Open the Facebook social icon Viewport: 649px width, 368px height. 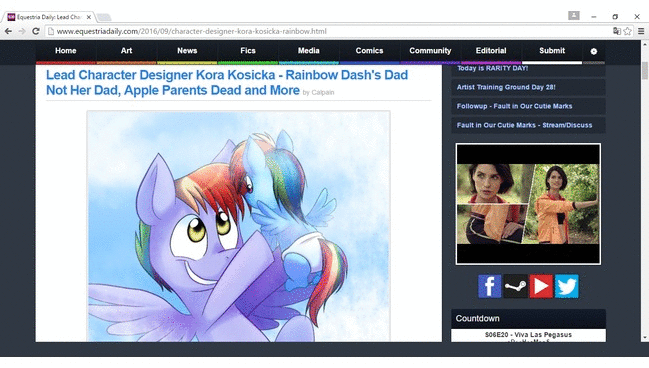pos(489,286)
